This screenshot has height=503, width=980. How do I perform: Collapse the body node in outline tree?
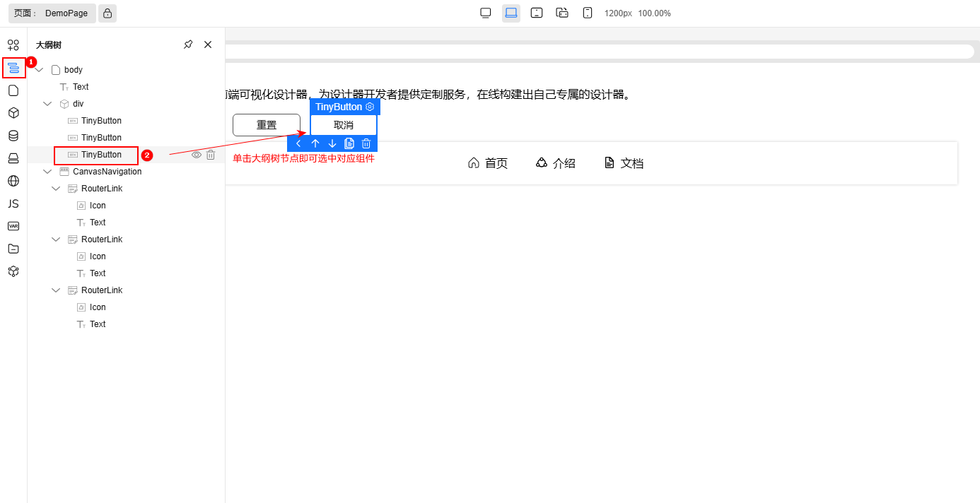(38, 69)
